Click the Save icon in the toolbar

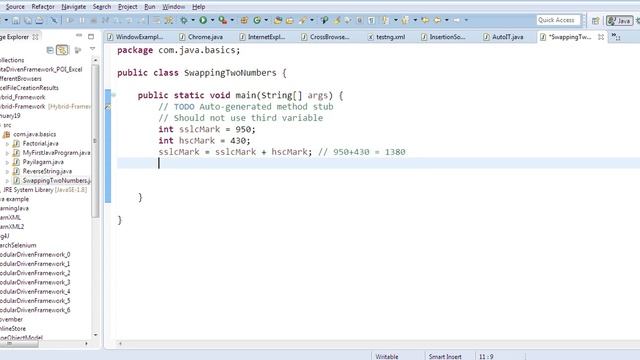pos(16,20)
